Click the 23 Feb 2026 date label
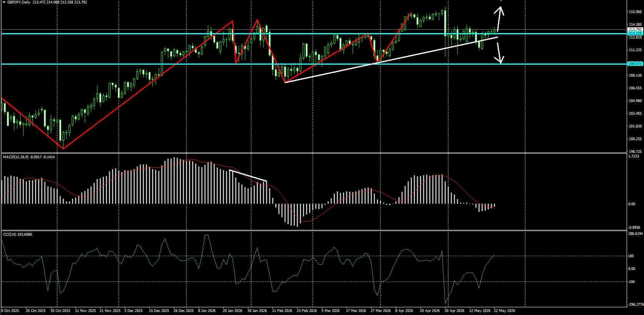Image resolution: width=644 pixels, height=315 pixels. coord(306,310)
